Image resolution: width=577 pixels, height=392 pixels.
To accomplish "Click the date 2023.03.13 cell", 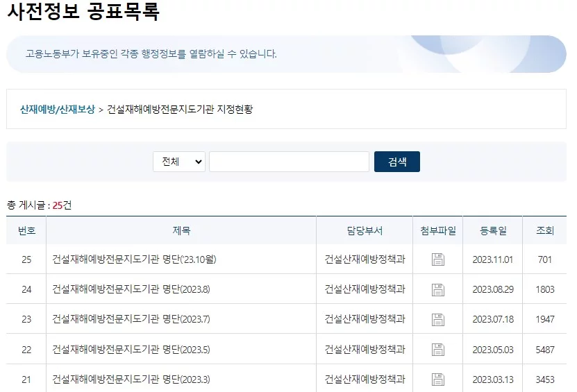I will pyautogui.click(x=493, y=380).
